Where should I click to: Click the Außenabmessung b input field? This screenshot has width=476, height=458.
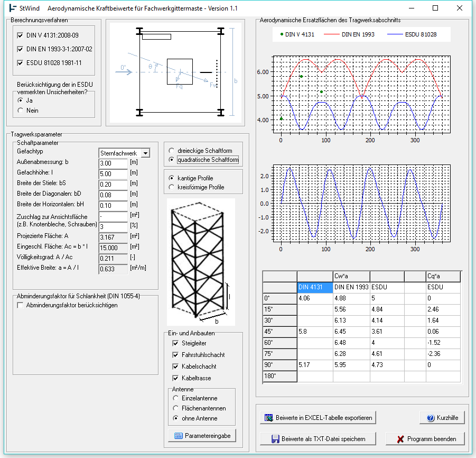(x=113, y=163)
